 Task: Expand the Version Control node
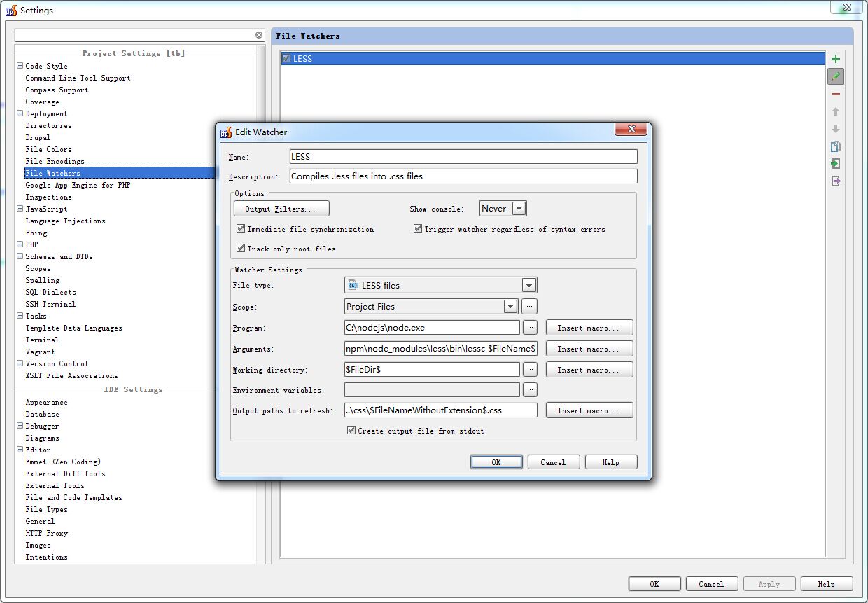[x=20, y=363]
